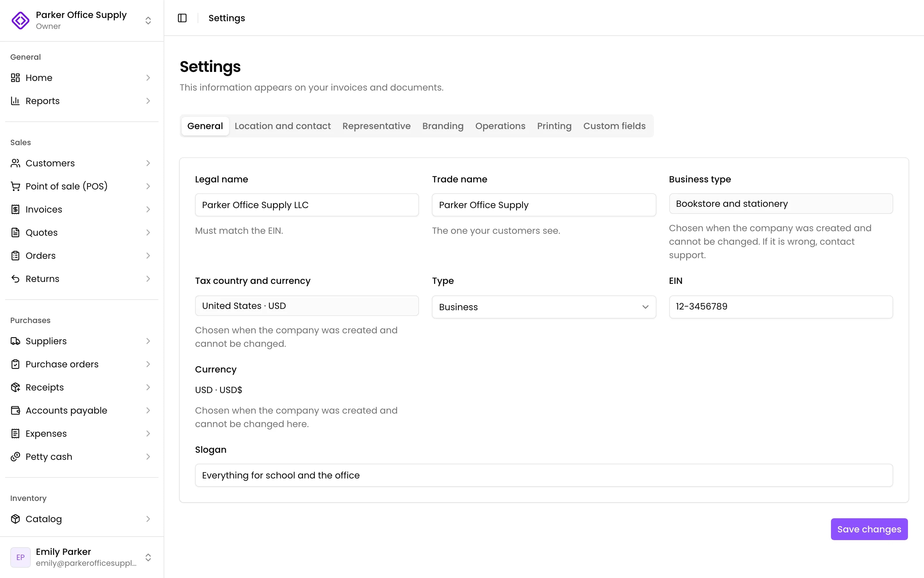
Task: Click the Orders clipboard icon
Action: 15,256
